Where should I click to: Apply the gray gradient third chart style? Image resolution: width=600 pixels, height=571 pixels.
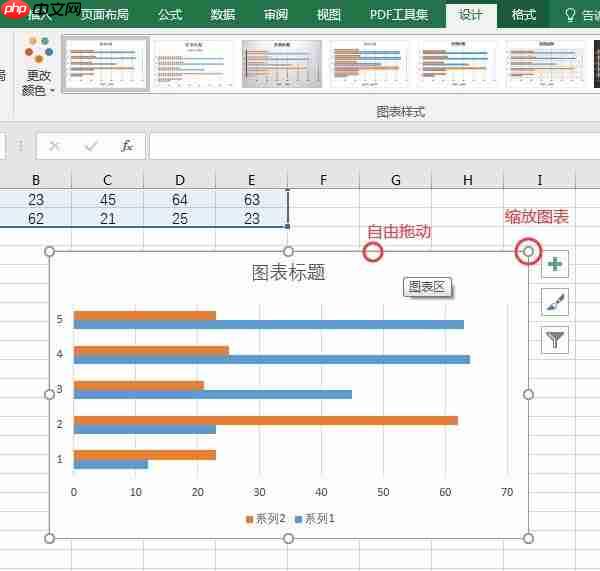(282, 64)
